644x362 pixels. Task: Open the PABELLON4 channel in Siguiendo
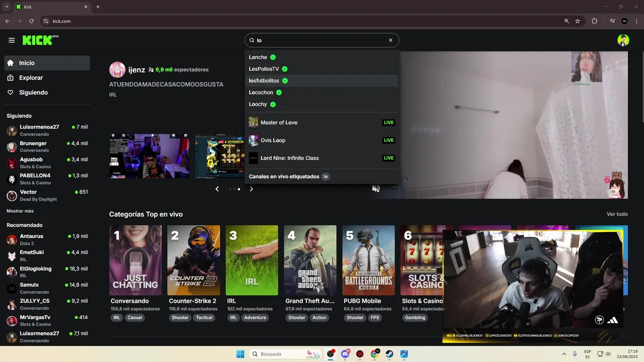coord(47,179)
